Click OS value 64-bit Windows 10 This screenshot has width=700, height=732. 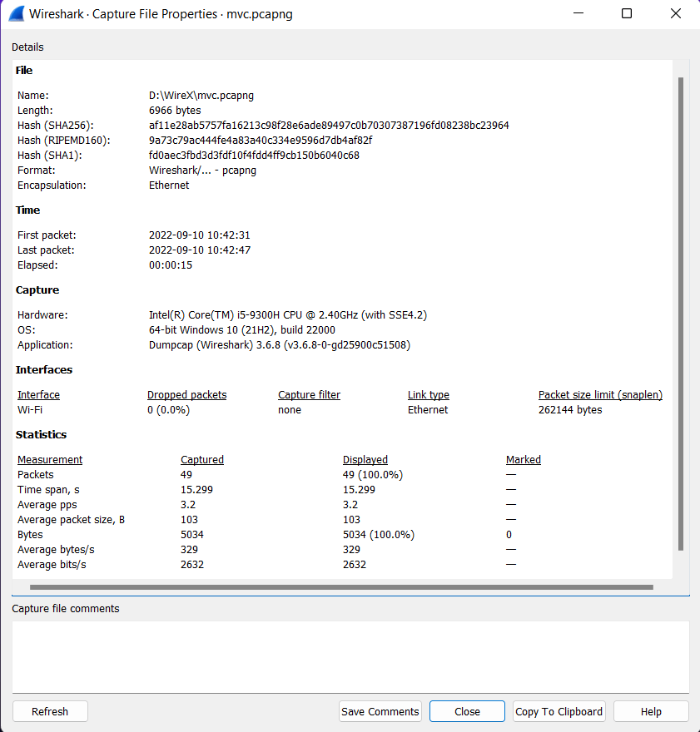[x=242, y=329]
